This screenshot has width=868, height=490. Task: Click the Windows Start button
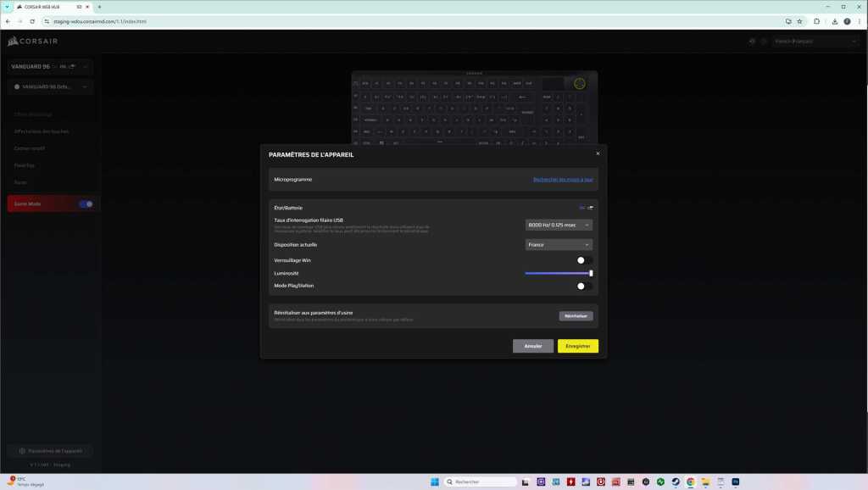[x=435, y=482]
